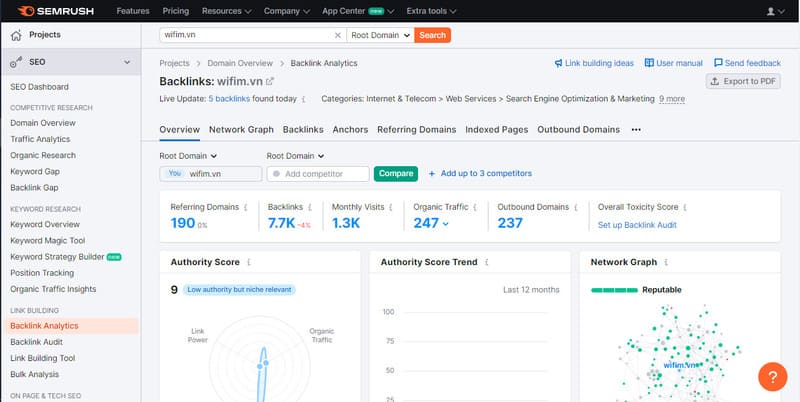
Task: Click the info icon beside Authority Score
Action: coord(248,262)
